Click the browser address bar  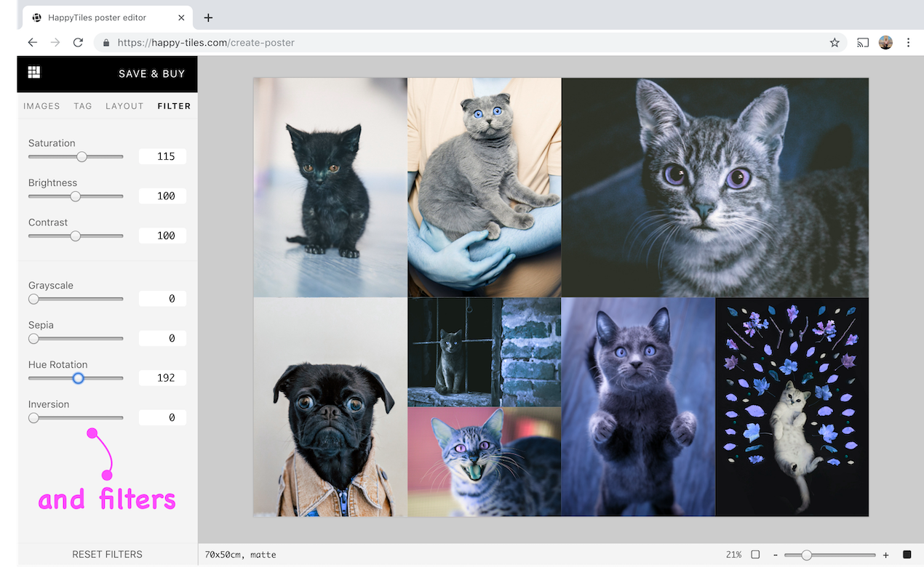[291, 42]
